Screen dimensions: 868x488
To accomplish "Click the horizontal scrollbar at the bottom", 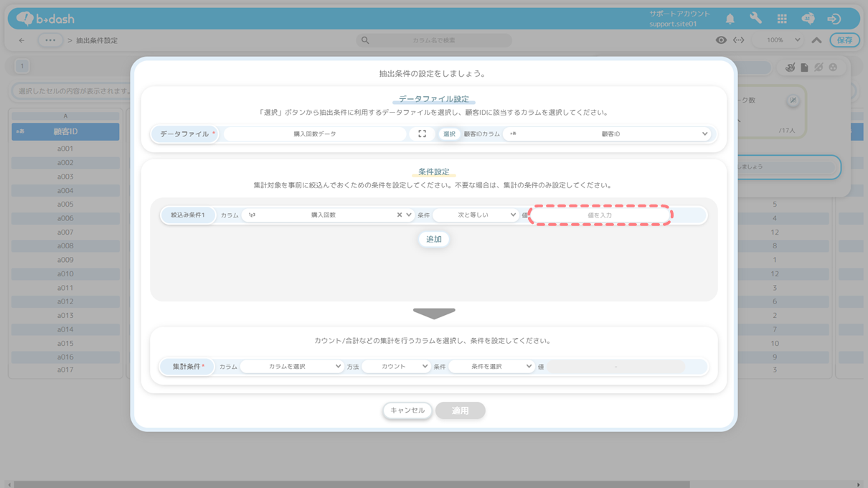I will point(352,484).
